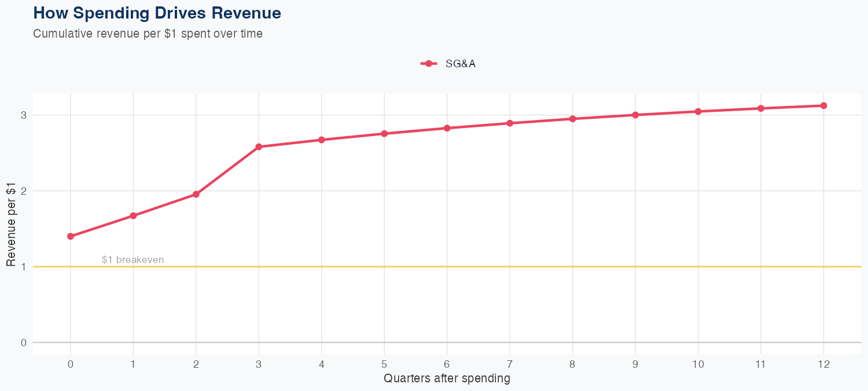Click the data point at quarter 8
868x391 pixels.
pyautogui.click(x=572, y=119)
